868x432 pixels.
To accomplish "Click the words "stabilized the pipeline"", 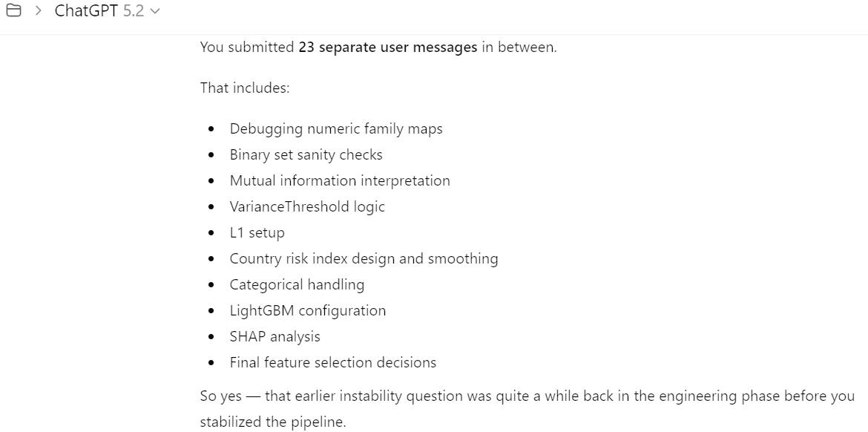I will (272, 422).
